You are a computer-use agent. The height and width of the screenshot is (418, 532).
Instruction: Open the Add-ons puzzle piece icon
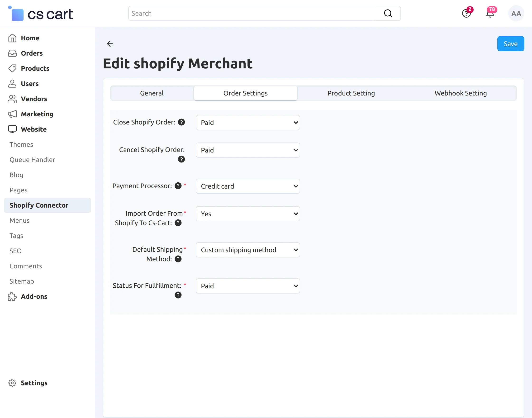click(x=13, y=296)
